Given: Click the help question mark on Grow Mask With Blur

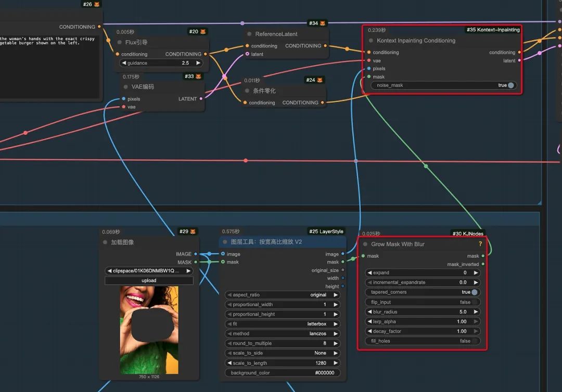Looking at the screenshot, I should (x=480, y=244).
